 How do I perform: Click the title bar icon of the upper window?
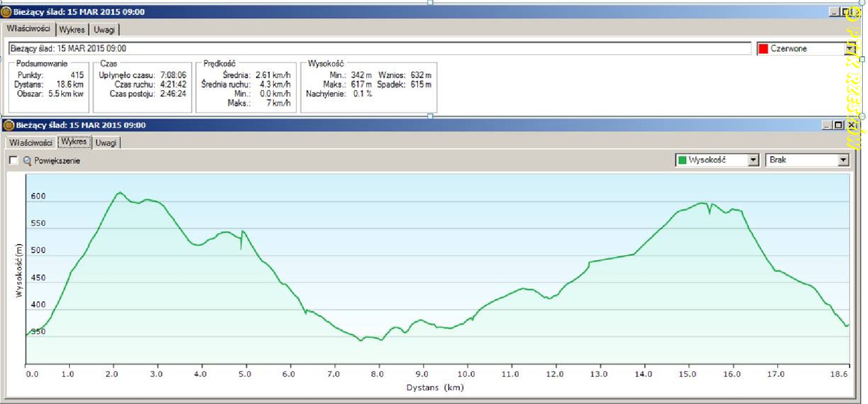pyautogui.click(x=6, y=12)
